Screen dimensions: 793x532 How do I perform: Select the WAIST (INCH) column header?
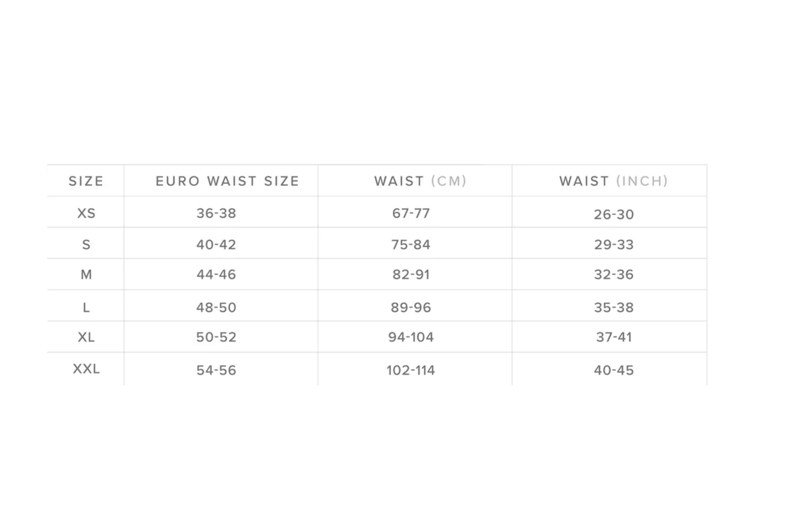(613, 181)
